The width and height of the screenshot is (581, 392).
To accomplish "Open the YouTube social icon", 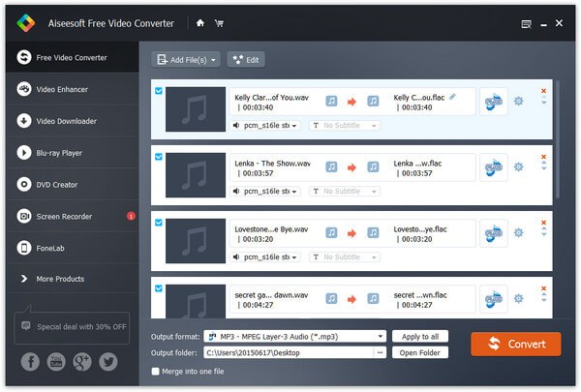I will (56, 362).
